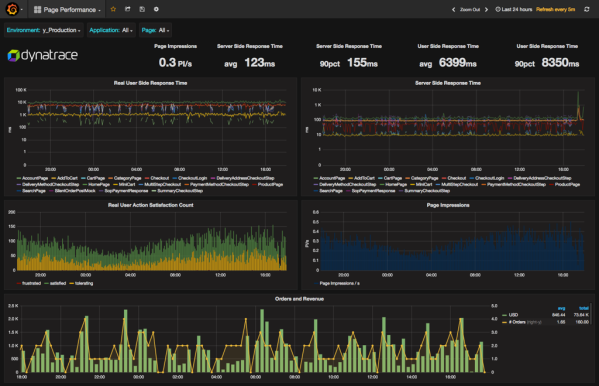The width and height of the screenshot is (599, 386).
Task: Toggle SearchPage series in Server Side legend
Action: (331, 191)
